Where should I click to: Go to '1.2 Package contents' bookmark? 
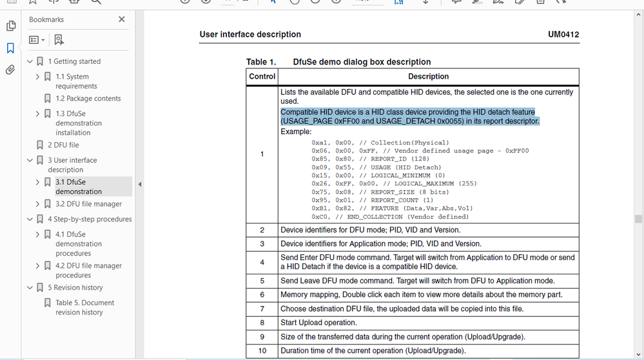[x=88, y=99]
